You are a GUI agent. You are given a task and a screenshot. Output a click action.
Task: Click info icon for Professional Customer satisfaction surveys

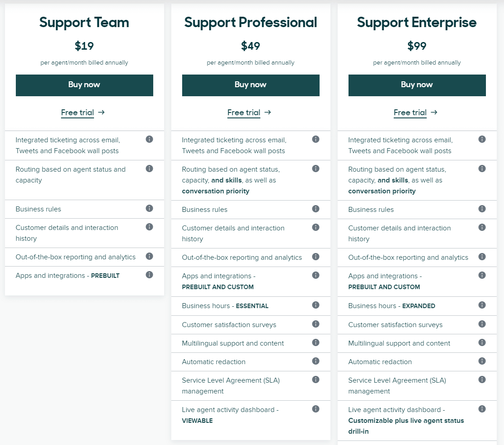click(316, 324)
